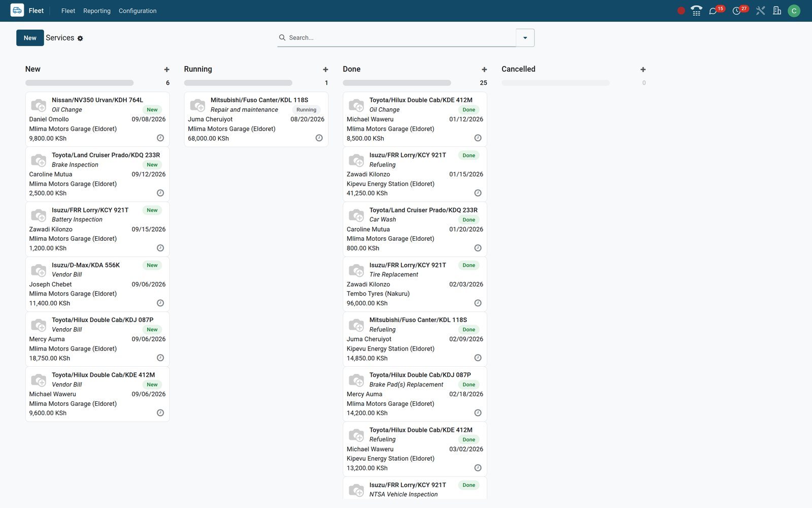
Task: Open the Fleet menu
Action: click(x=68, y=11)
